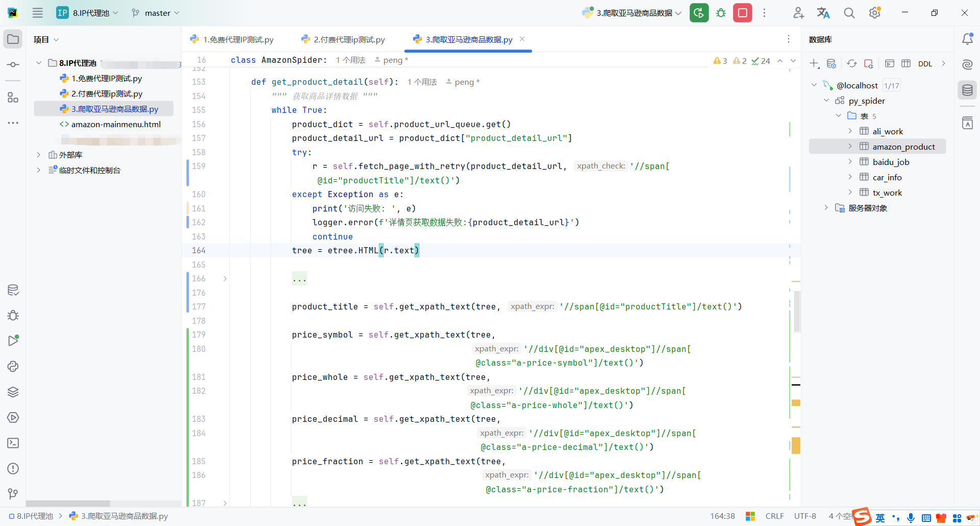Refresh the database tree

(852, 63)
